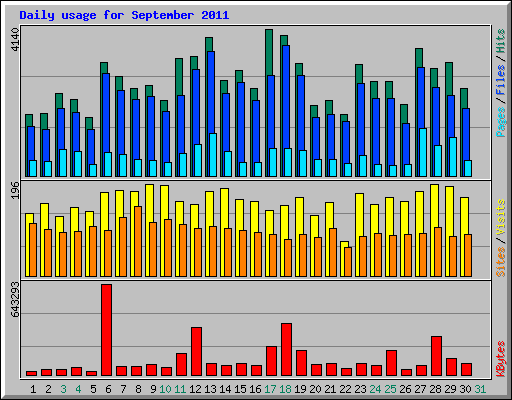Viewport: 512px width, 400px height.
Task: Click day label 22 on the x-axis
Action: pos(345,389)
